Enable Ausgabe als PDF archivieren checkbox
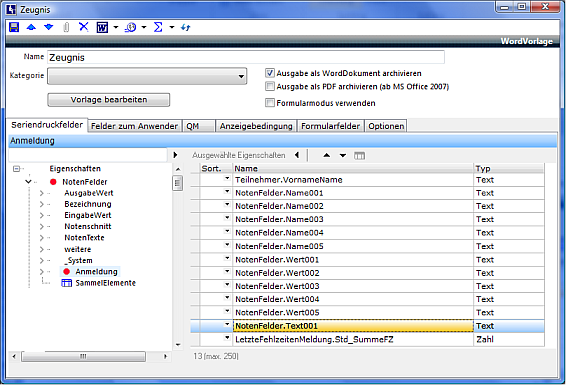 (270, 87)
